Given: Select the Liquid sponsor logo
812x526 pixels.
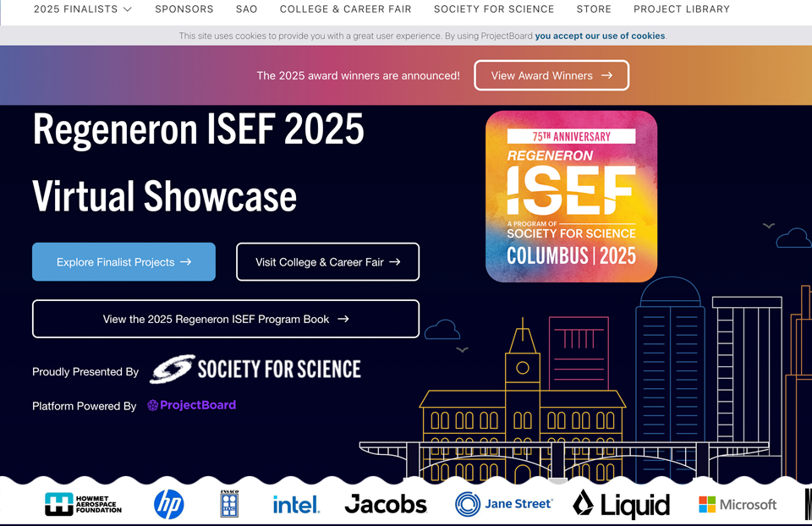Looking at the screenshot, I should 622,503.
